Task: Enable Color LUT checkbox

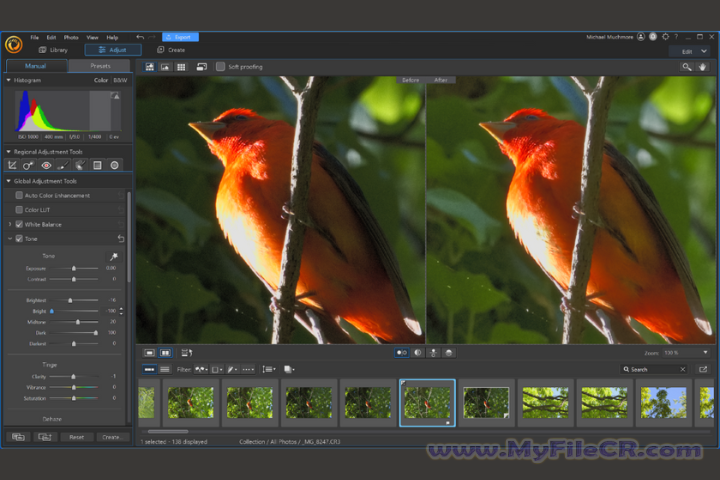Action: [19, 209]
